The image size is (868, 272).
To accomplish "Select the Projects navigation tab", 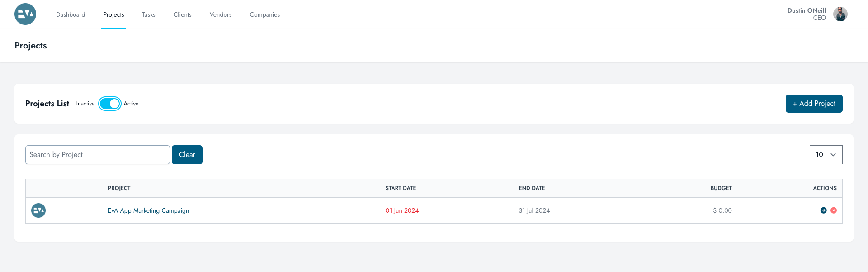I will click(x=113, y=14).
